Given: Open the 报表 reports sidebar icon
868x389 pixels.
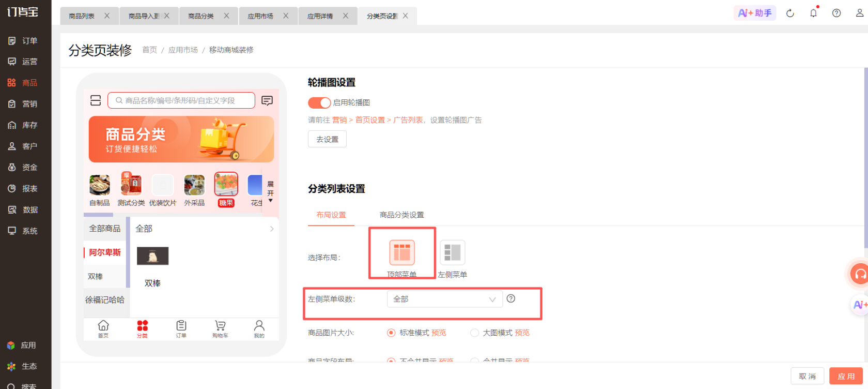Looking at the screenshot, I should 12,189.
